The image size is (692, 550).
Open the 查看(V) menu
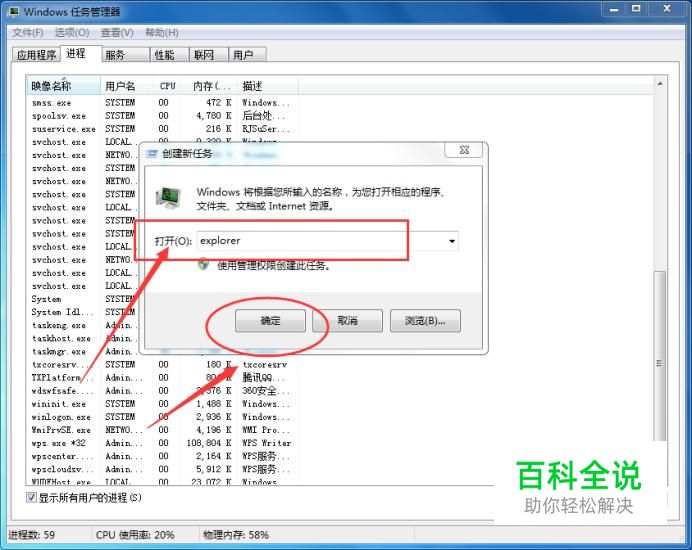click(117, 33)
